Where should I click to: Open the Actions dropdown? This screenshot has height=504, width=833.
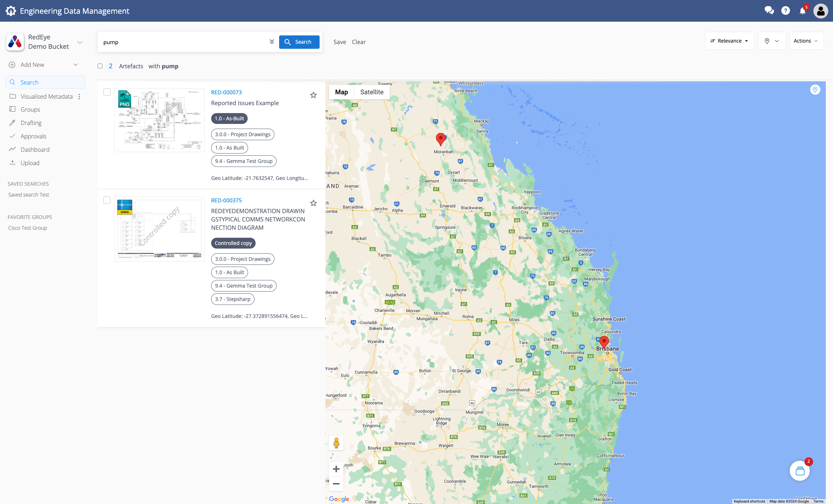(x=806, y=41)
